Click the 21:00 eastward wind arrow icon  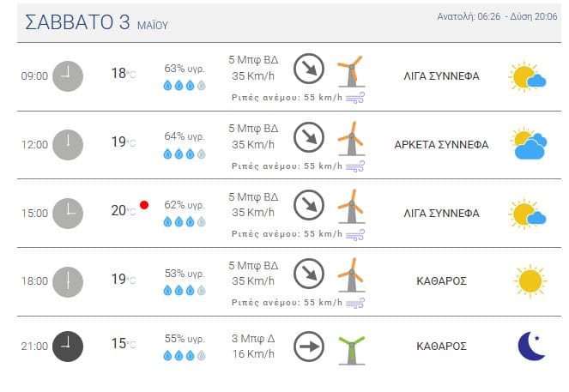[x=309, y=347]
